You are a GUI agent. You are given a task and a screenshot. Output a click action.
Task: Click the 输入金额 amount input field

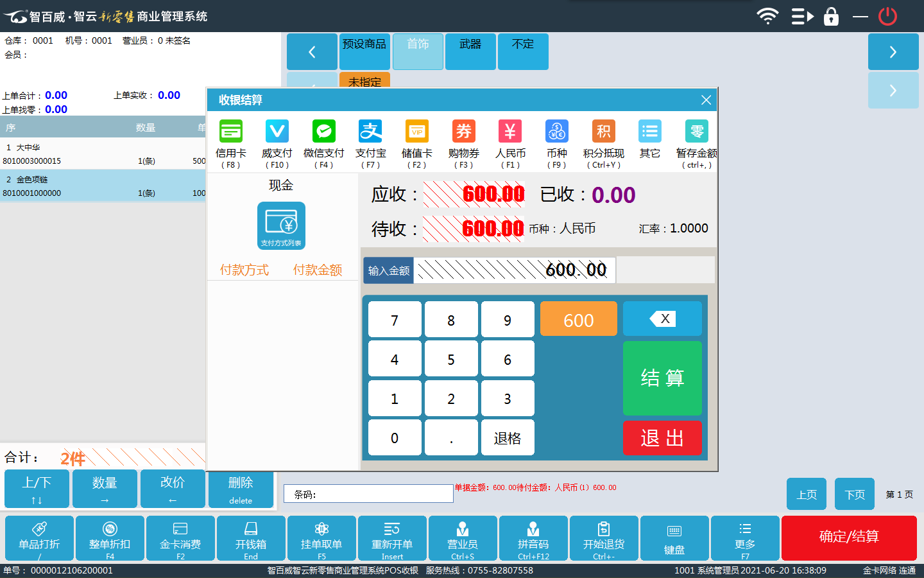515,270
